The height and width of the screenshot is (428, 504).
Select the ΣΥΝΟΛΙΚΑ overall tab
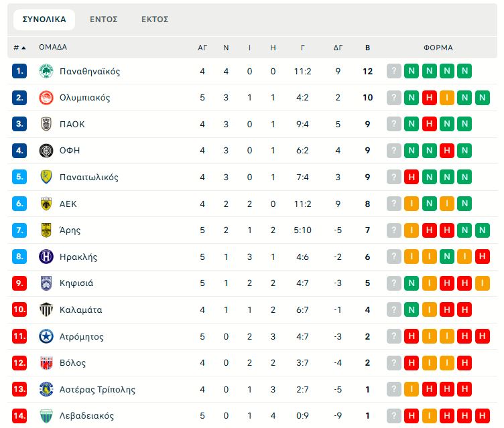pyautogui.click(x=44, y=19)
